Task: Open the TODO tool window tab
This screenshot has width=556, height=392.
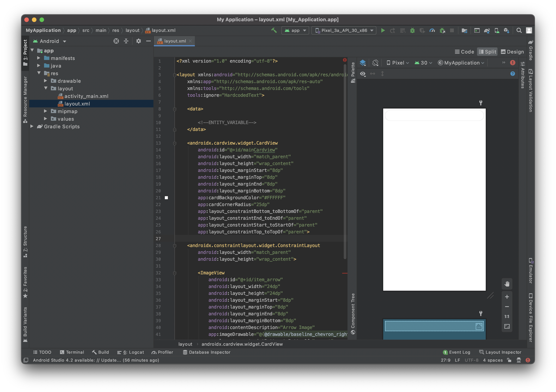Action: point(42,352)
